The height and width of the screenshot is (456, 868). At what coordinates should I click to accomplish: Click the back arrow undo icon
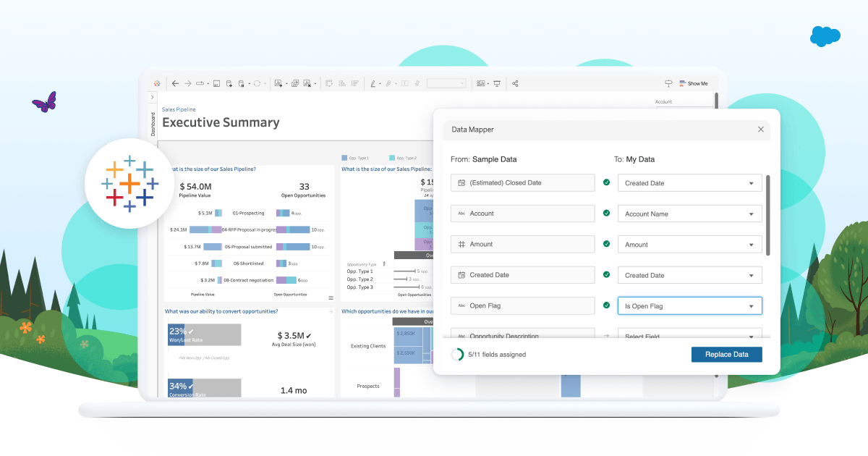pos(175,84)
